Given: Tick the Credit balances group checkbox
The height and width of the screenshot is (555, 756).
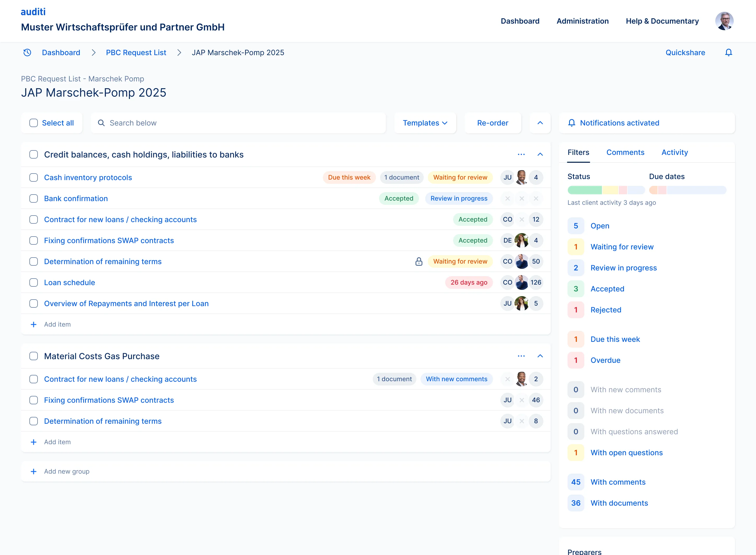Looking at the screenshot, I should click(34, 155).
